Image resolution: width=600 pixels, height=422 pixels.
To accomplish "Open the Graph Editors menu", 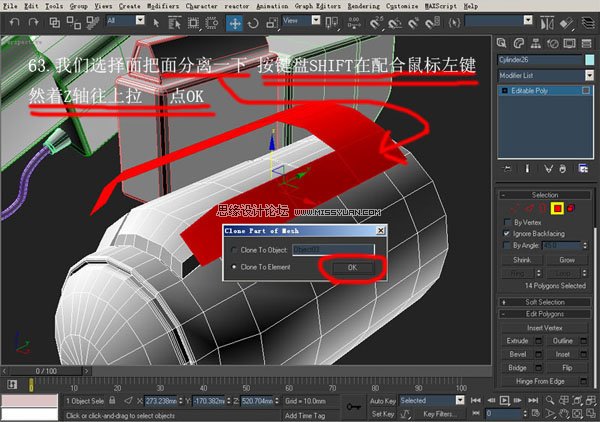I will pos(317,6).
